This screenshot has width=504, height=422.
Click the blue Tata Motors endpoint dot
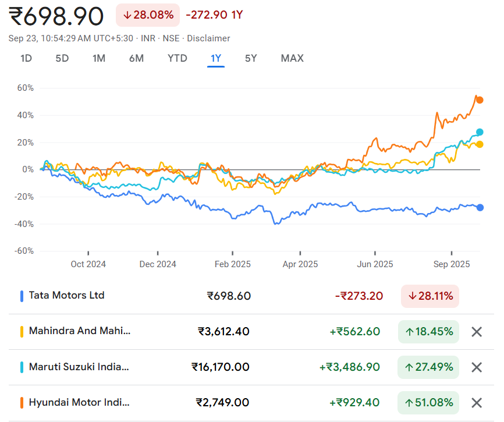pyautogui.click(x=480, y=208)
